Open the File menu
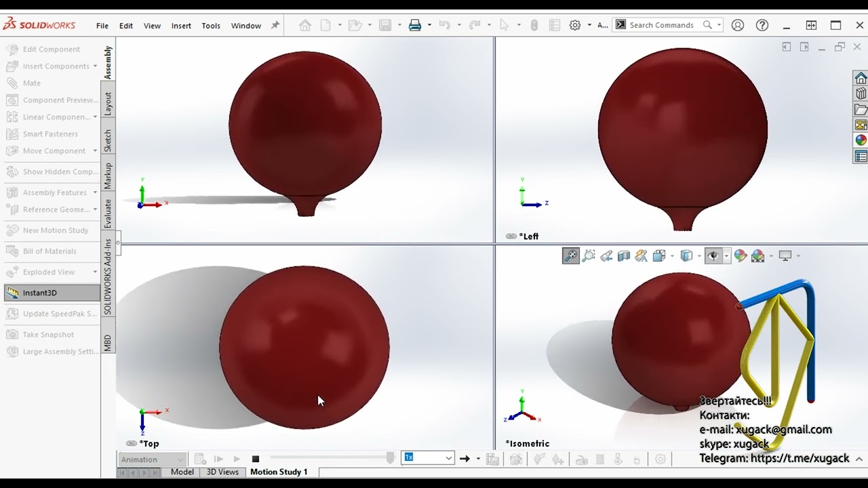 102,26
